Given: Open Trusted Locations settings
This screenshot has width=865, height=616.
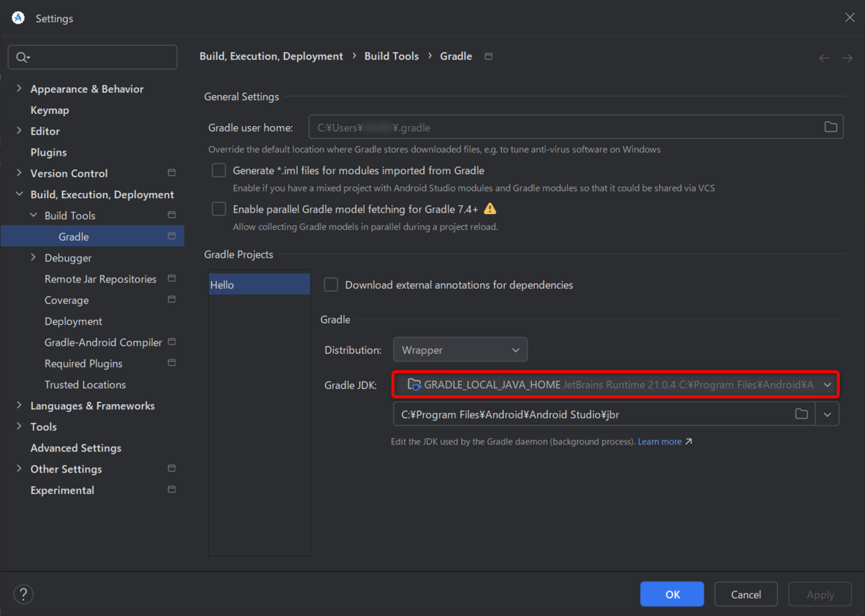Looking at the screenshot, I should pyautogui.click(x=85, y=385).
